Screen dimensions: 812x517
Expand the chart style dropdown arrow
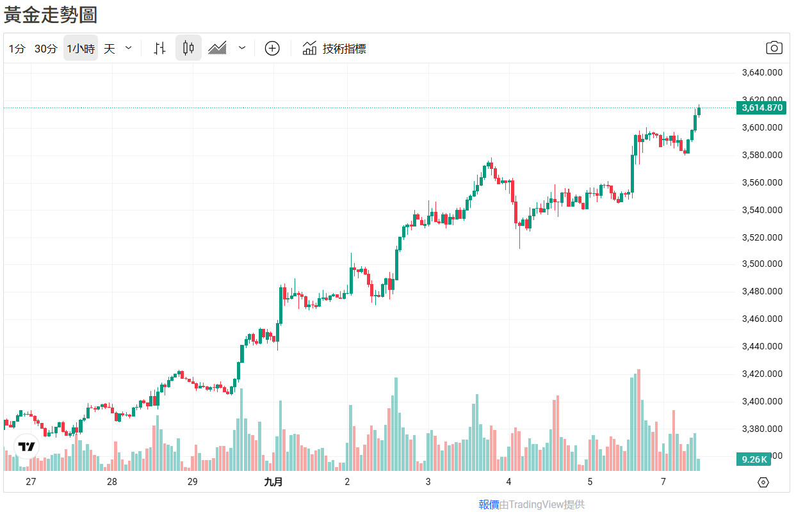[242, 48]
